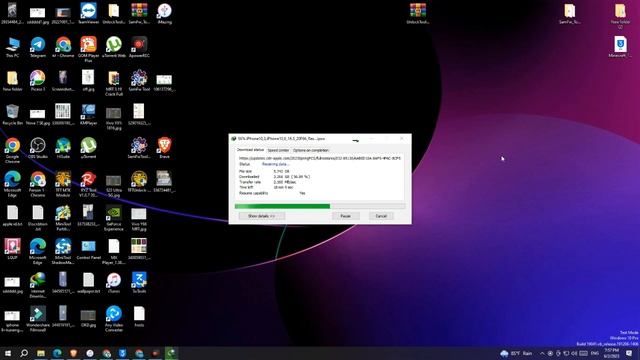Launch iTunes from the desktop

click(113, 283)
